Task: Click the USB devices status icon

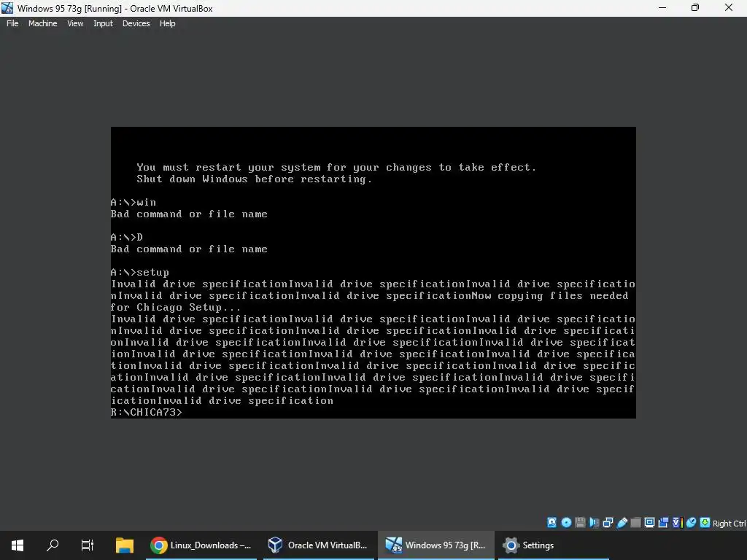Action: click(622, 522)
